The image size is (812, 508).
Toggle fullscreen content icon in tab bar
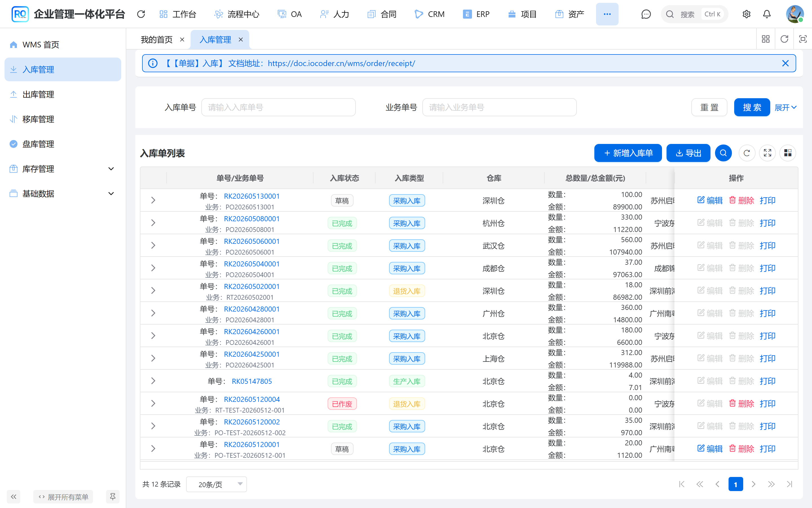[803, 39]
